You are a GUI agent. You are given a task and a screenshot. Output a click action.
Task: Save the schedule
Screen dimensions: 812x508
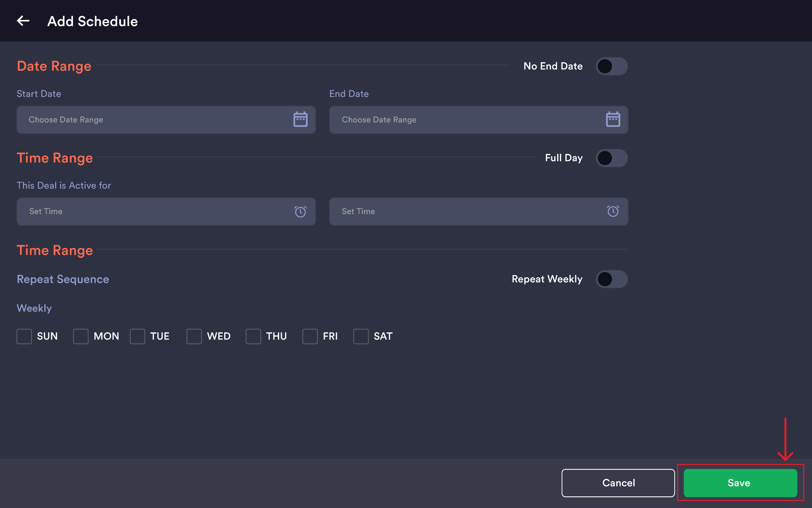(x=740, y=483)
